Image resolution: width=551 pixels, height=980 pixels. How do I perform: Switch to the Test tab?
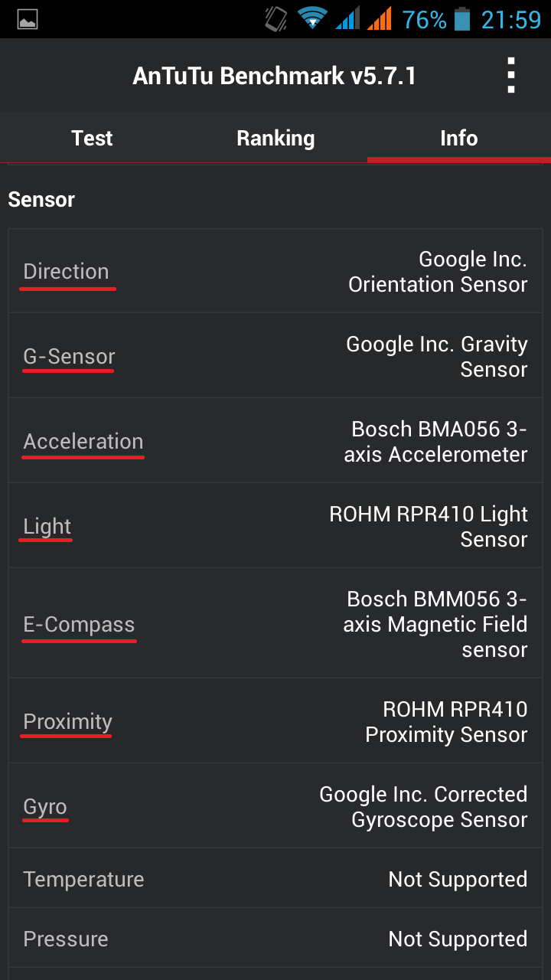tap(92, 139)
